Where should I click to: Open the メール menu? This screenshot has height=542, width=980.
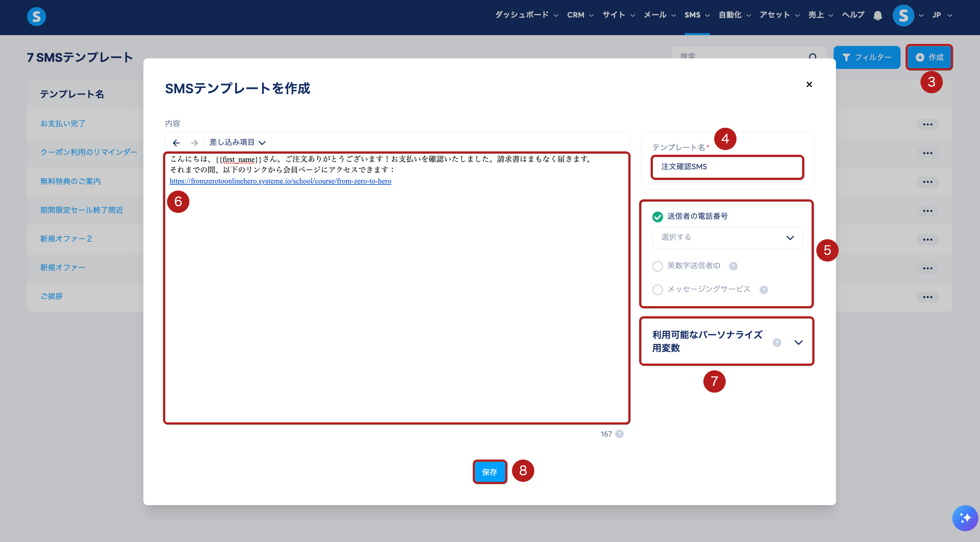tap(660, 15)
